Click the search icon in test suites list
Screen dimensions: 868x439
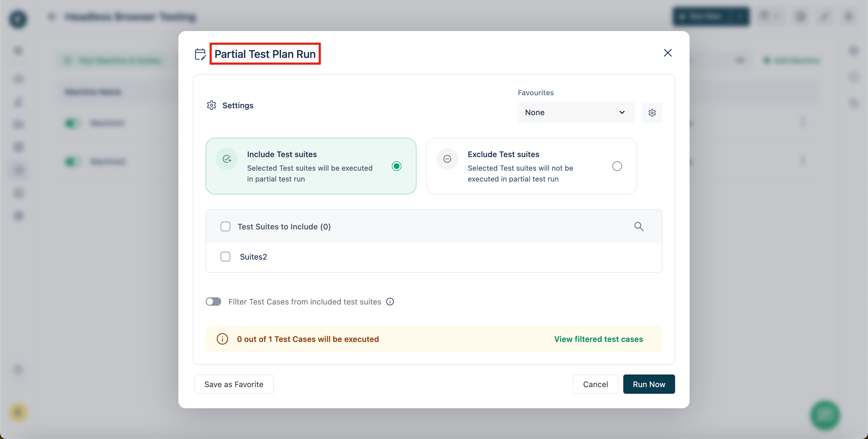pos(639,226)
